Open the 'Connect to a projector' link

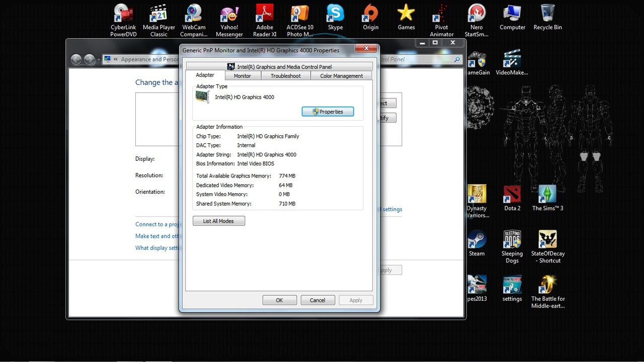[x=157, y=224]
